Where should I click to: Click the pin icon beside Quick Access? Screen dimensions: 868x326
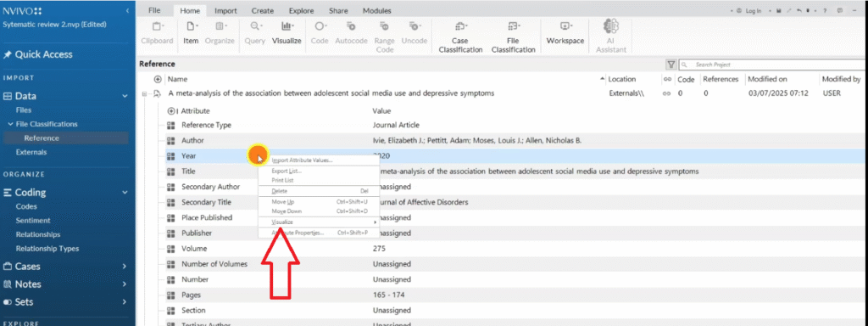tap(7, 54)
